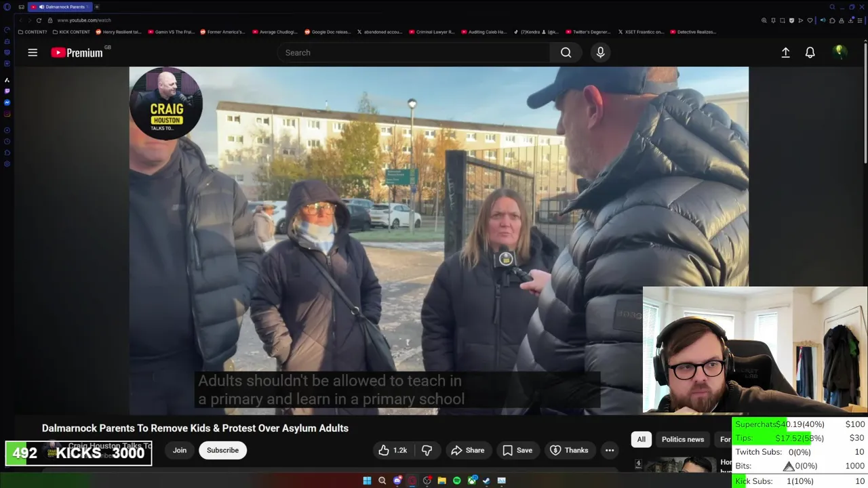The width and height of the screenshot is (868, 488).
Task: Open the YouTube guide hamburger menu
Action: [33, 52]
